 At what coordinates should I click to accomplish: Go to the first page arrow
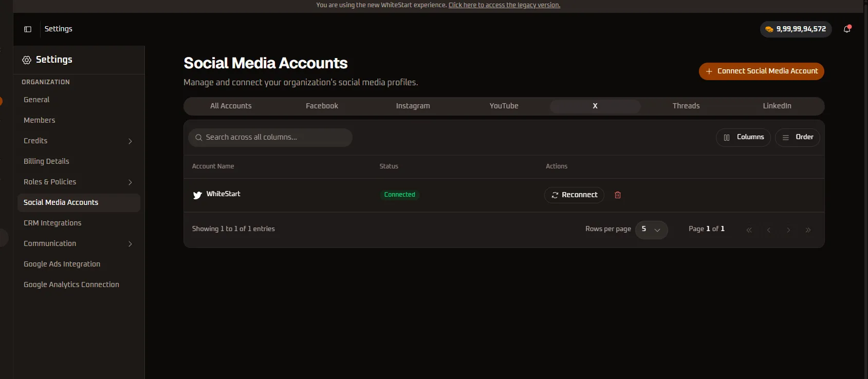click(x=749, y=230)
